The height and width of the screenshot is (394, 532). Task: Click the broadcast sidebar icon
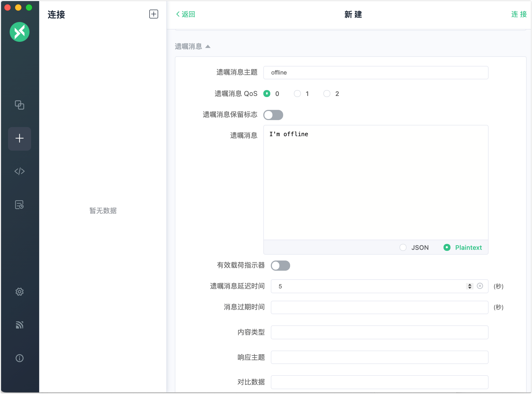[x=20, y=325]
